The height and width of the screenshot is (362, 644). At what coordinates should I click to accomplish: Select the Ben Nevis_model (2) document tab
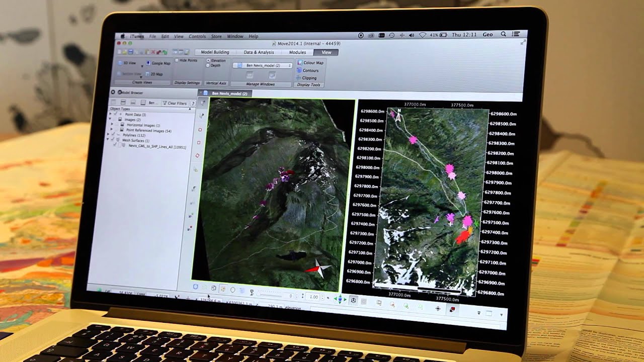click(225, 94)
